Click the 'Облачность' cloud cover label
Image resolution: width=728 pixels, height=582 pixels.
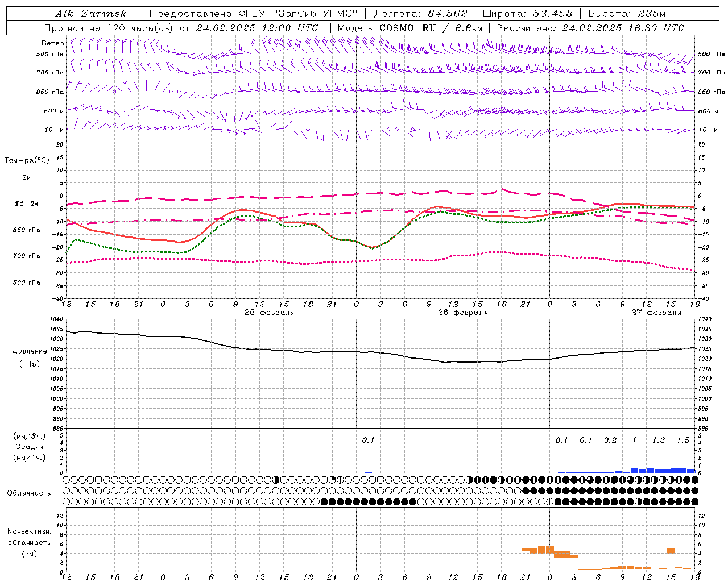pyautogui.click(x=29, y=493)
